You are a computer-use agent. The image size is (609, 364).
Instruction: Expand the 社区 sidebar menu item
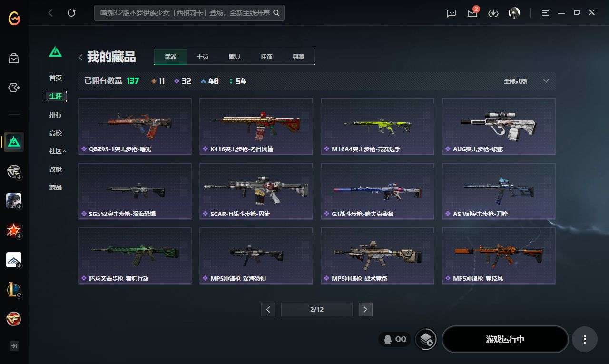[58, 151]
